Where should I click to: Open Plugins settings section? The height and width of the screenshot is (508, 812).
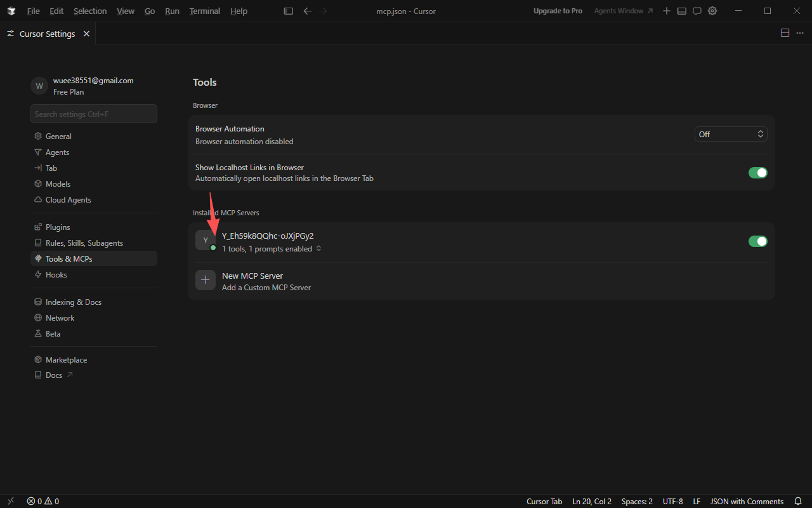(x=94, y=227)
